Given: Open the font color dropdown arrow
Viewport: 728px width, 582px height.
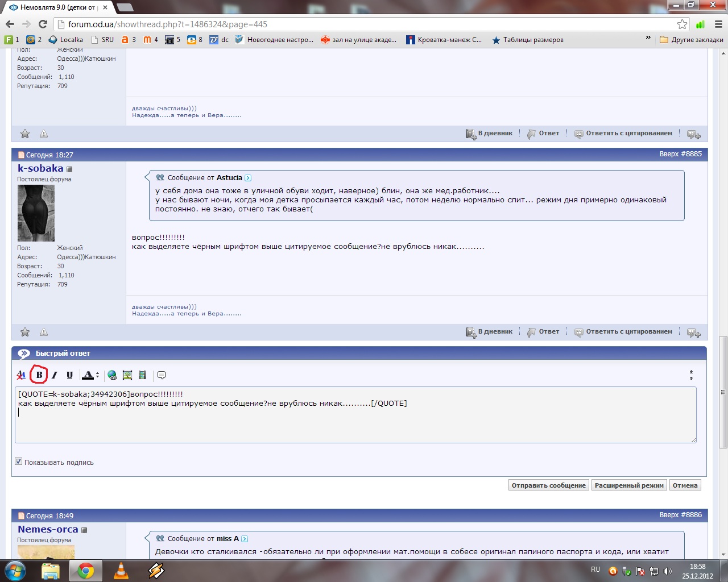Looking at the screenshot, I should point(98,375).
